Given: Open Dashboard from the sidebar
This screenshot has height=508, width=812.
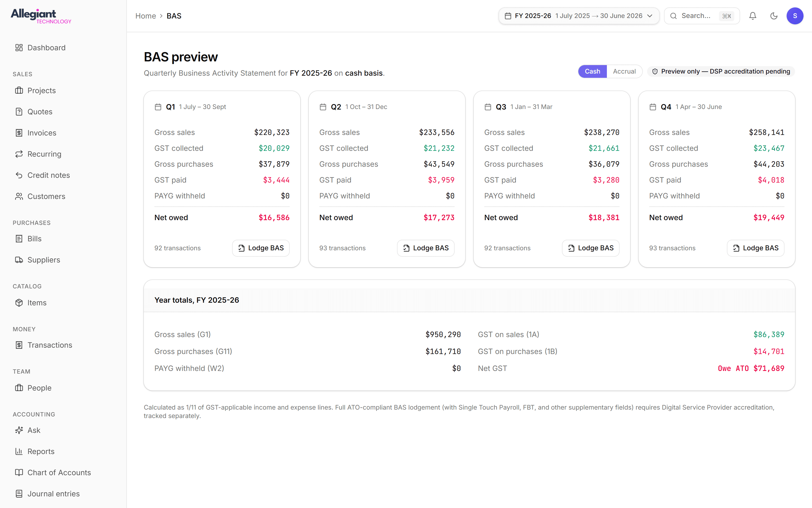Looking at the screenshot, I should (x=63, y=48).
